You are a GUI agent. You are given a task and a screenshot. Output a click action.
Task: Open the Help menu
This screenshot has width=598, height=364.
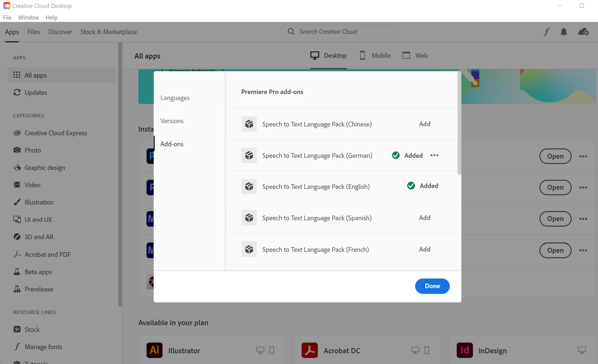tap(51, 17)
